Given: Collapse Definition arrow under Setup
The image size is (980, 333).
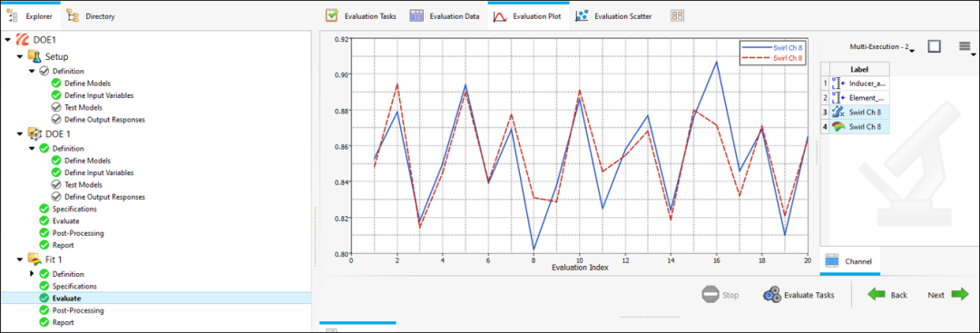Looking at the screenshot, I should click(x=32, y=71).
